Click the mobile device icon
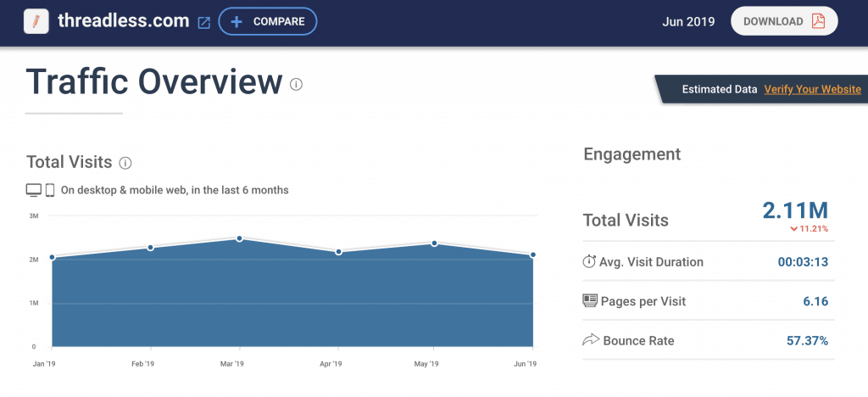The height and width of the screenshot is (397, 868). tap(50, 190)
